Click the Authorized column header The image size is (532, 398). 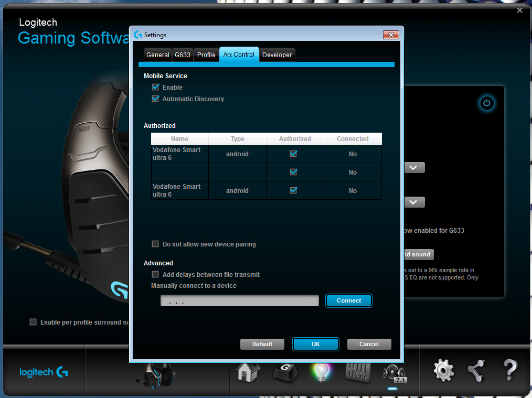pos(295,138)
